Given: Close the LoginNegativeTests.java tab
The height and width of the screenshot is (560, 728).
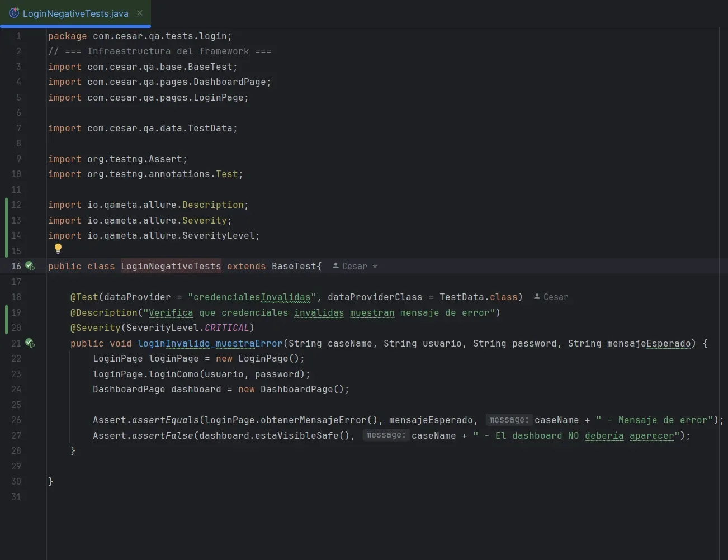Looking at the screenshot, I should coord(139,13).
